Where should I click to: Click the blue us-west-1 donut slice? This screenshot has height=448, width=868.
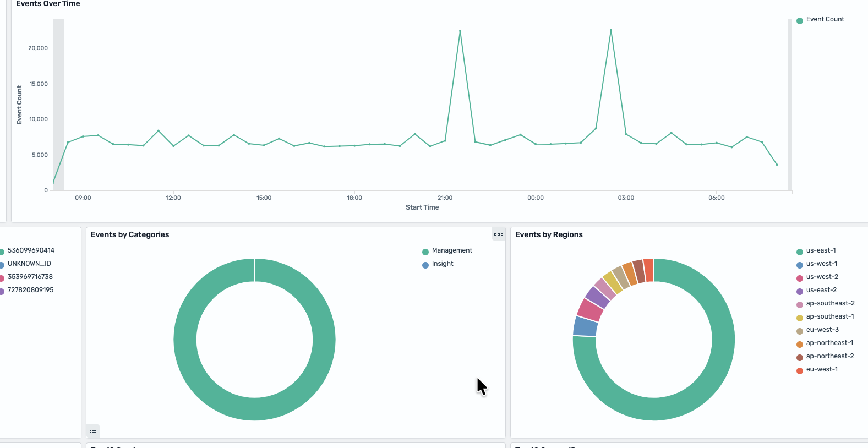pyautogui.click(x=585, y=326)
